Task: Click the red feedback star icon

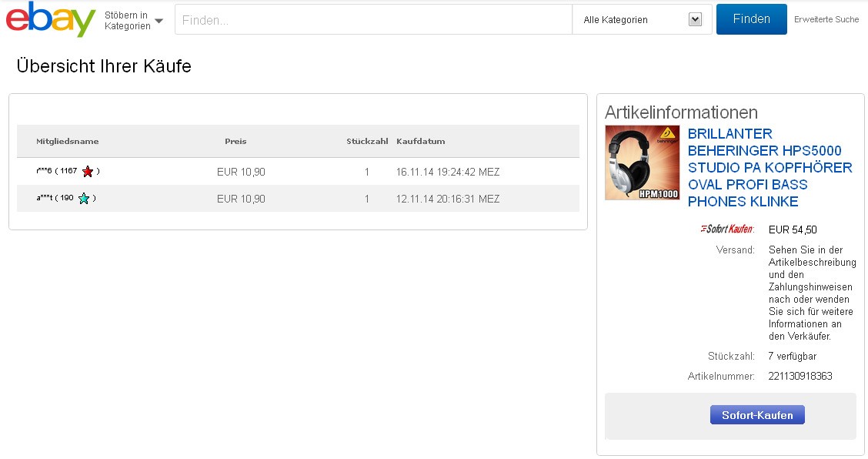Action: 88,171
